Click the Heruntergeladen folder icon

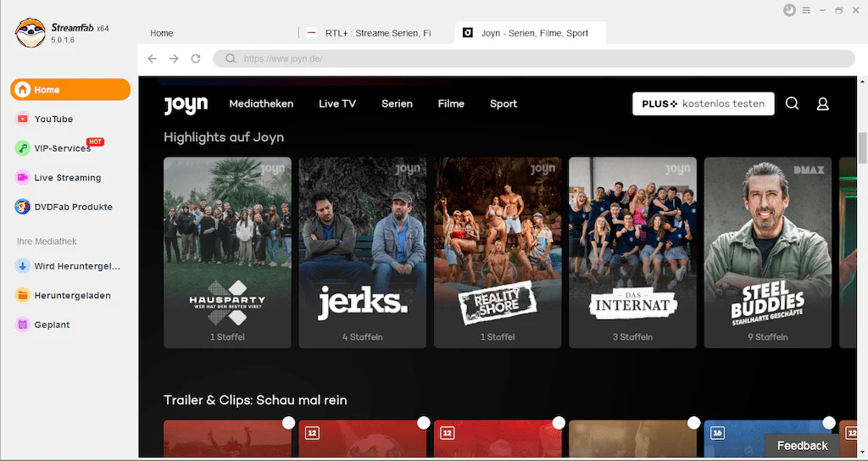pos(22,296)
